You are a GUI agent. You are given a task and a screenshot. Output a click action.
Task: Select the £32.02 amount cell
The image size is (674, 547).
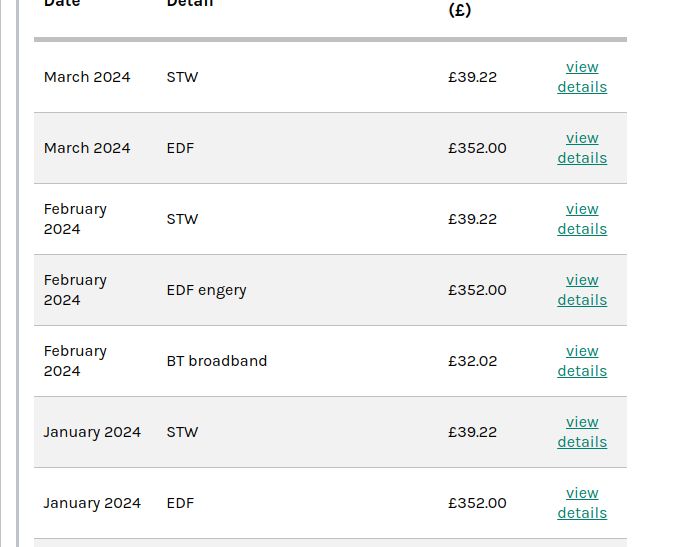[x=472, y=361]
